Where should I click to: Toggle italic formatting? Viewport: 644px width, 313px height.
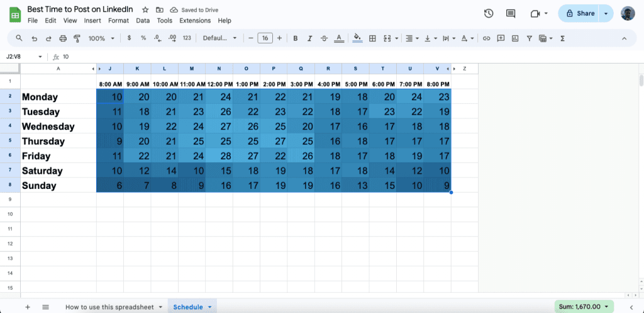click(310, 38)
